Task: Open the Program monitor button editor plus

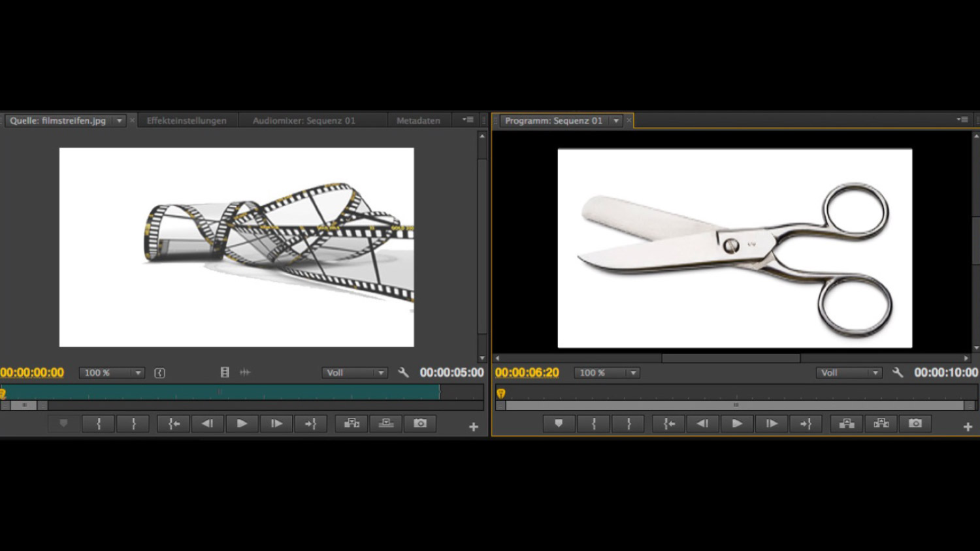Action: point(968,426)
